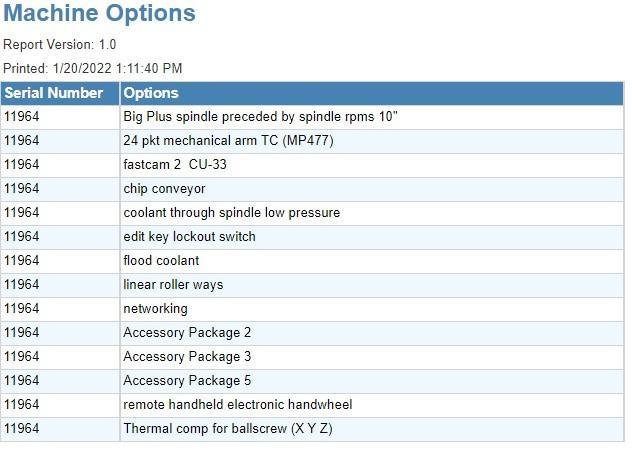
Task: Click remote handheld electronic handwheel row
Action: (x=312, y=405)
